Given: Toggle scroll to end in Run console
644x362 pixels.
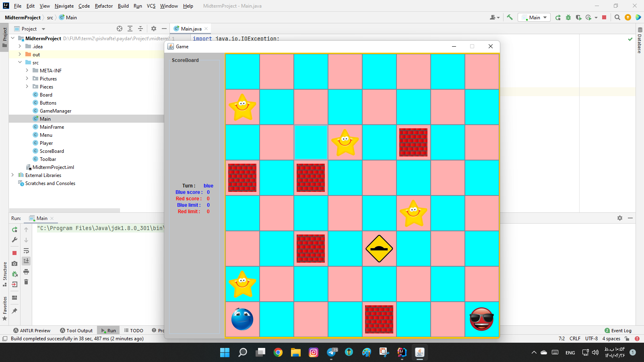Looking at the screenshot, I should 26,261.
